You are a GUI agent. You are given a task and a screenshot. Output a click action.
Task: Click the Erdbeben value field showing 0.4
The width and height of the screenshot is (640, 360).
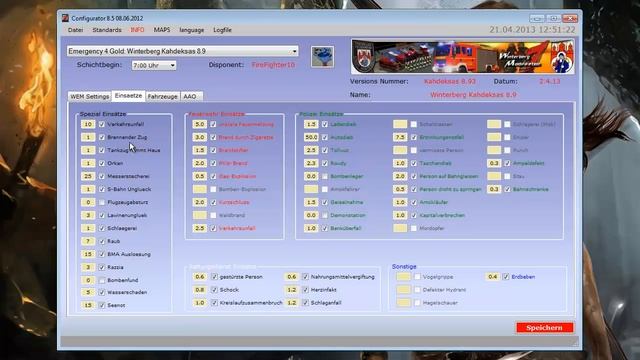(x=493, y=277)
